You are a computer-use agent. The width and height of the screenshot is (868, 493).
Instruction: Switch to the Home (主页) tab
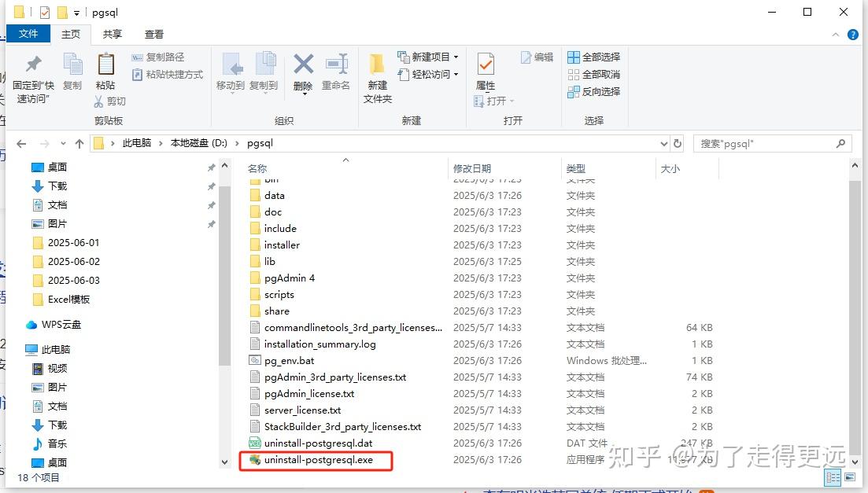71,35
